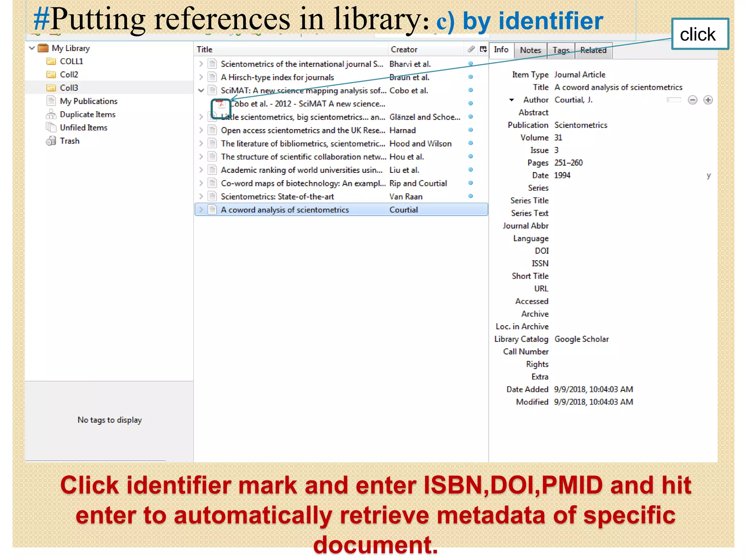Image resolution: width=747 pixels, height=560 pixels.
Task: Expand A Hirsch-type index for journals
Action: tap(201, 77)
